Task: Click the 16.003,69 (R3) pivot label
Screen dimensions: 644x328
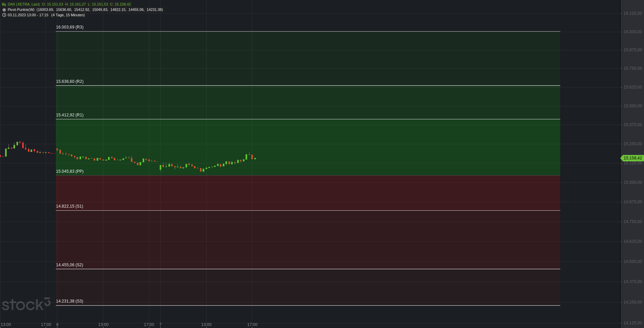Action: pos(70,27)
